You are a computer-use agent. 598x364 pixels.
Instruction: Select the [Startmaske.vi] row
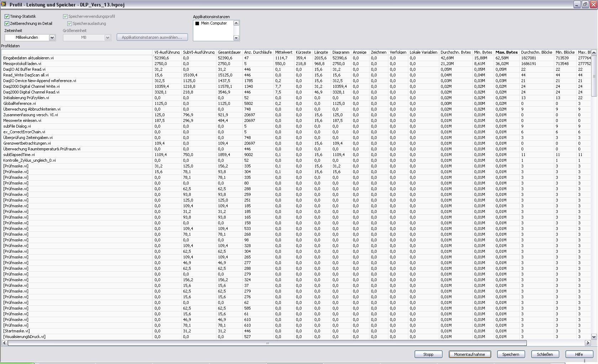(x=296, y=331)
